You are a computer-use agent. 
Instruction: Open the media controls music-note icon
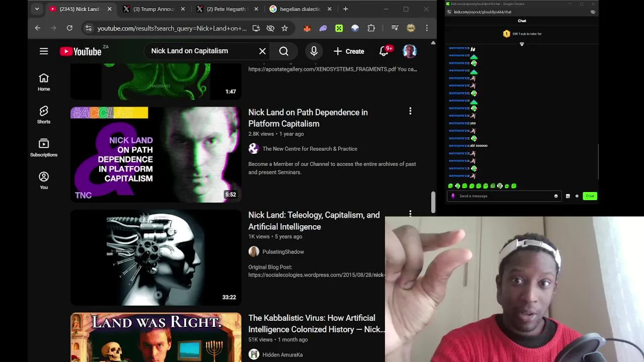394,29
